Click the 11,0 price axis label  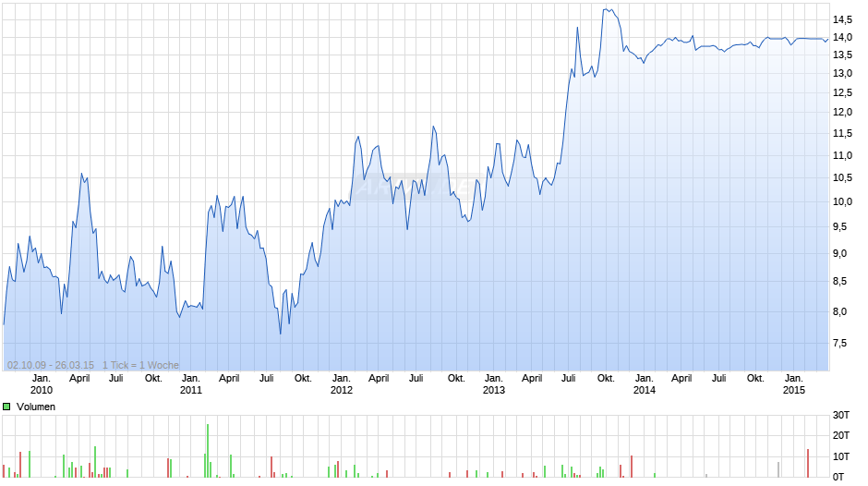(842, 156)
